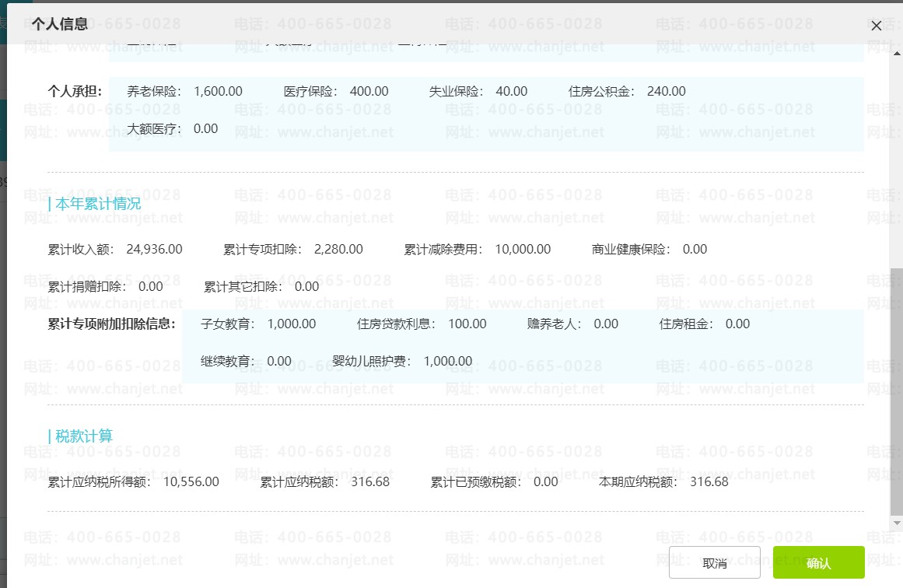Select the 累计收入额 value 24,936.00
The height and width of the screenshot is (588, 903).
[x=154, y=250]
